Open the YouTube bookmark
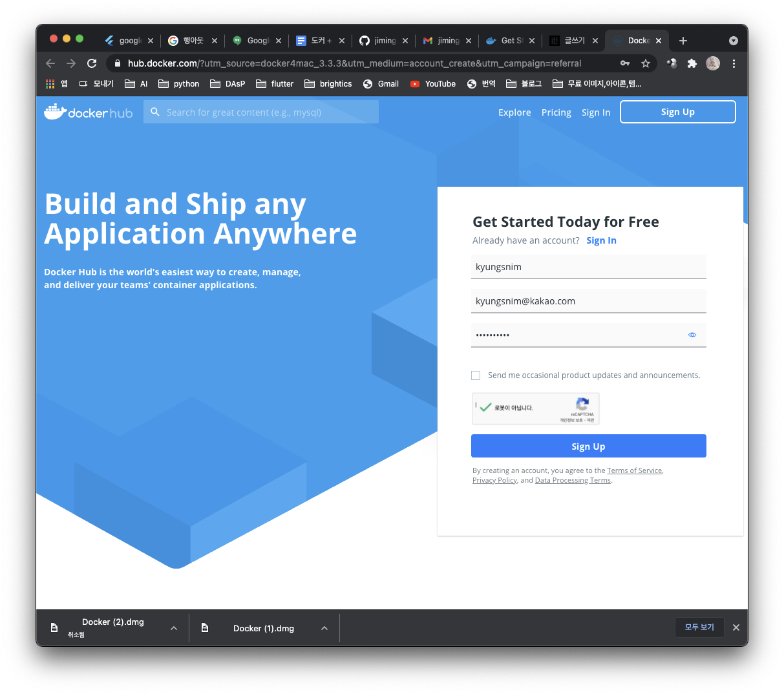Viewport: 784px width, 694px height. 433,84
